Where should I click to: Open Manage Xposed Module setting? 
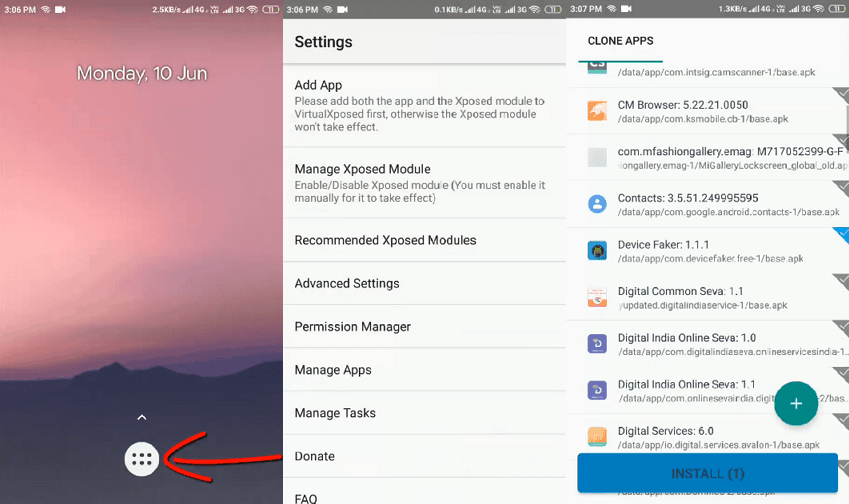[x=424, y=183]
